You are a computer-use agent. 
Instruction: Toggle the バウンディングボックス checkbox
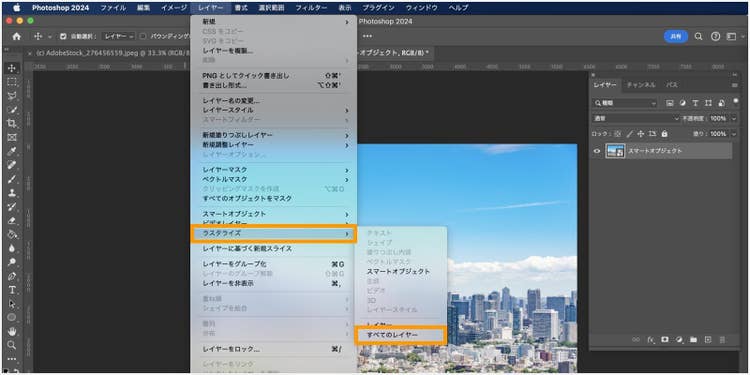(143, 36)
